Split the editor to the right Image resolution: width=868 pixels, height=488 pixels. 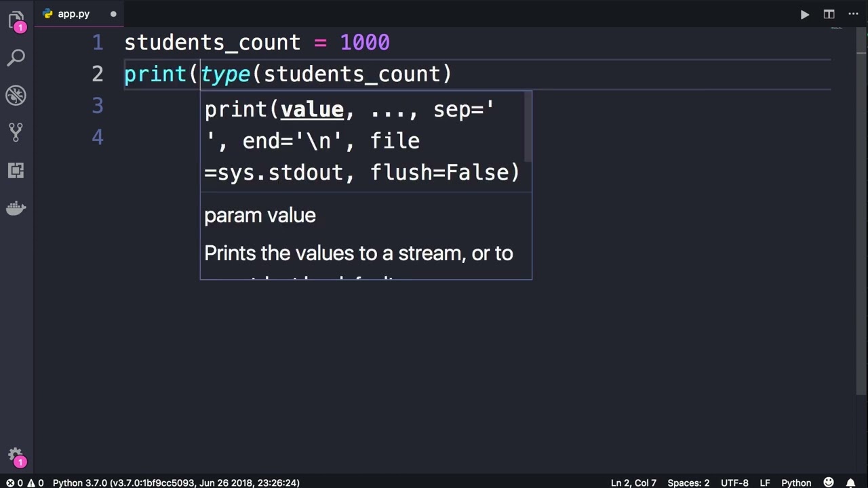[829, 14]
